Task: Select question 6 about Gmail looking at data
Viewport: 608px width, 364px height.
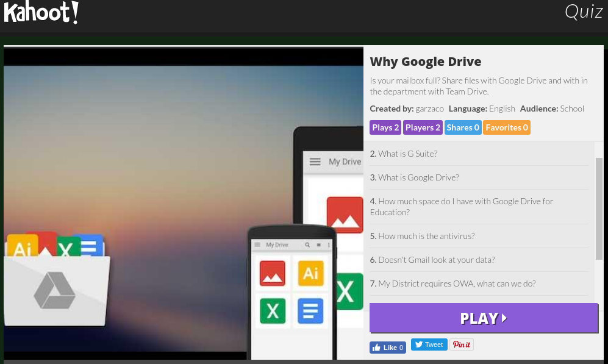Action: 479,260
